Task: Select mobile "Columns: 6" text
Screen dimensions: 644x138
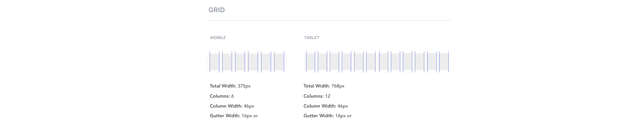Action: [221, 96]
